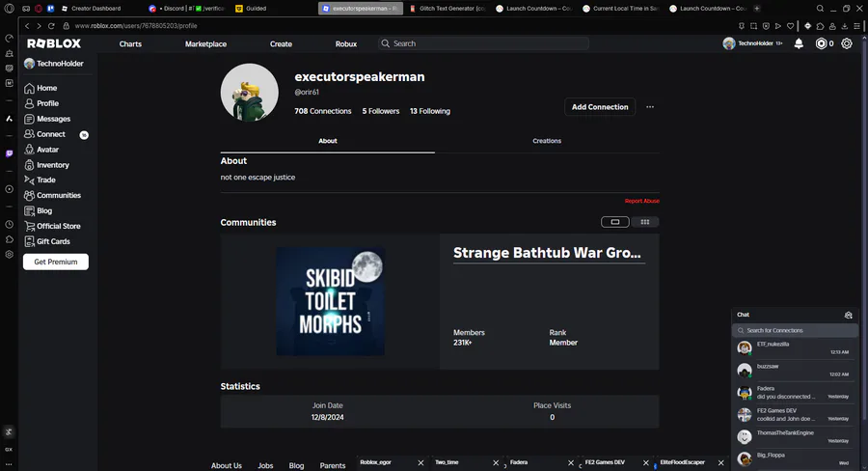The height and width of the screenshot is (471, 868).
Task: Switch to the Creator Dashboard browser tab
Action: 92,9
